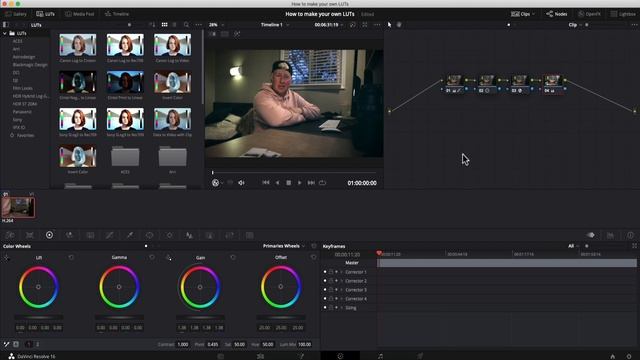This screenshot has height=360, width=640.
Task: Open the Lightbox view
Action: coord(623,14)
